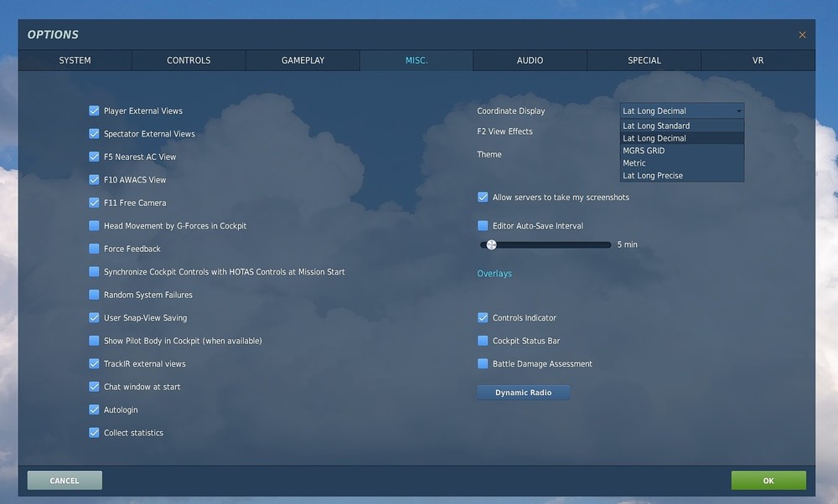Select the MISC. tab
The image size is (838, 504).
click(x=416, y=60)
